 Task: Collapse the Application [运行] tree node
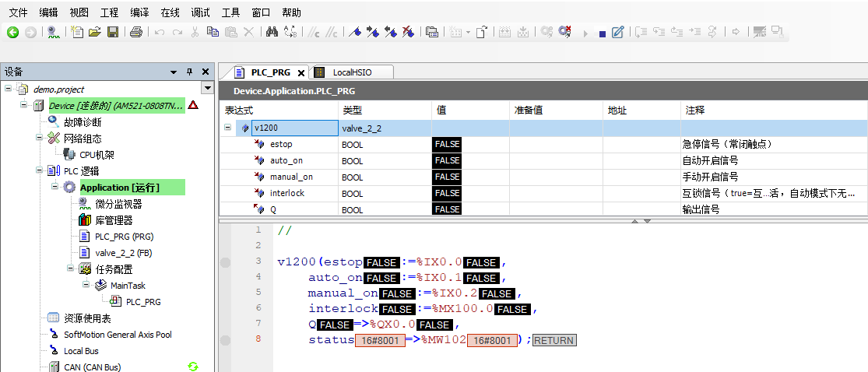point(55,188)
